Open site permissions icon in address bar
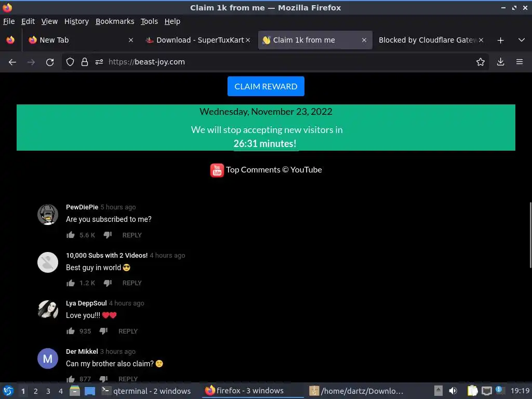 point(99,62)
